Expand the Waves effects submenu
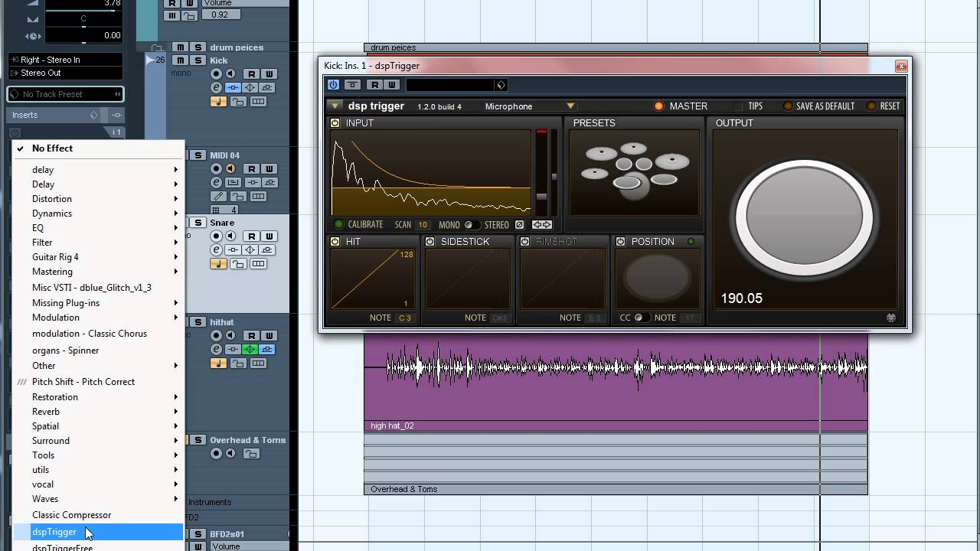The width and height of the screenshot is (980, 551). [98, 499]
